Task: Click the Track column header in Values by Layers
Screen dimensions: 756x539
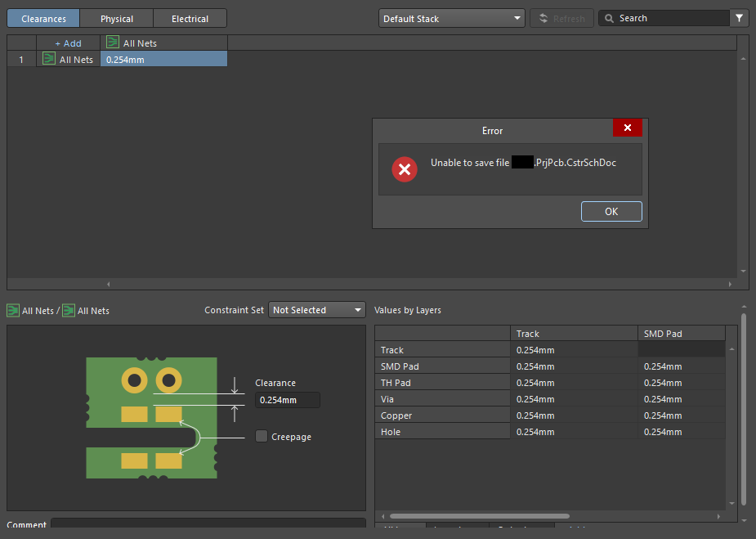Action: pos(574,334)
